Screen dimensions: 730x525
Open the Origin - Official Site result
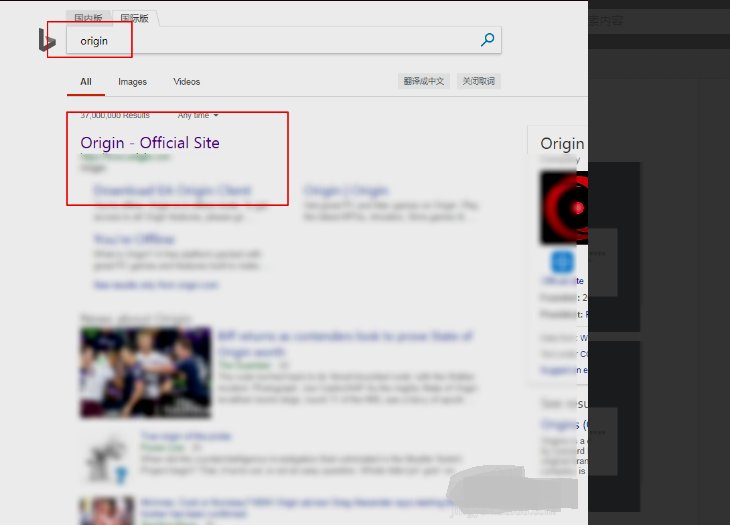tap(150, 143)
